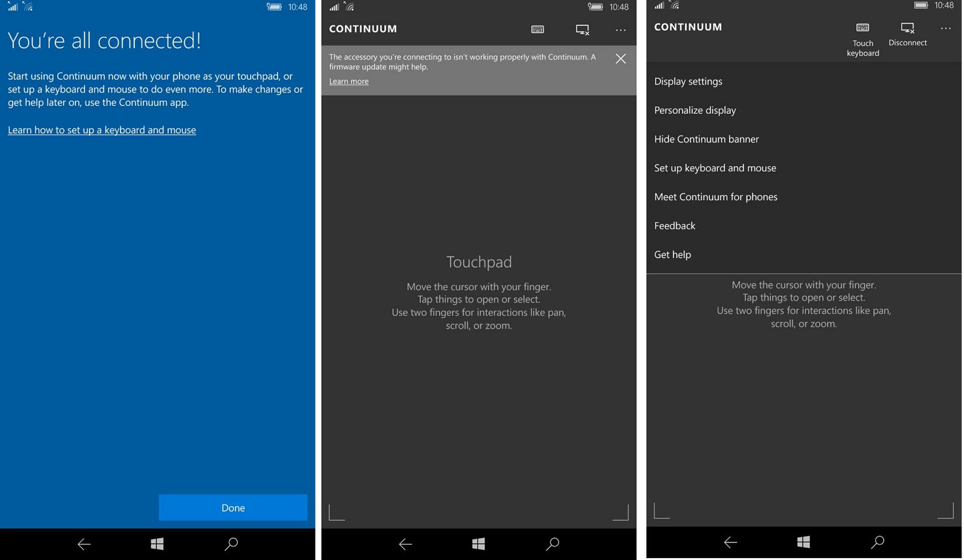This screenshot has height=560, width=964.
Task: Tap left corner bracket on right screen touchpad
Action: click(662, 510)
